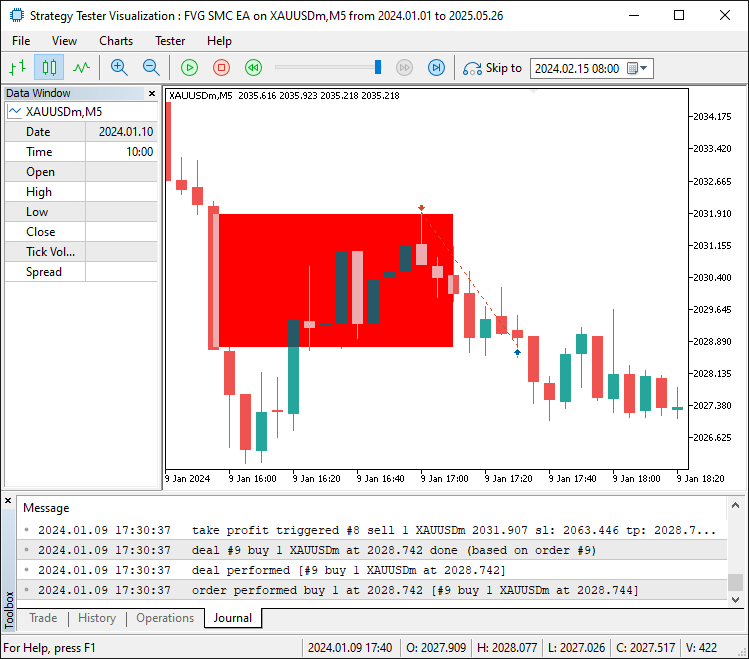Screen dimensions: 749x659
Task: Close the Toolbox panel
Action: click(9, 500)
